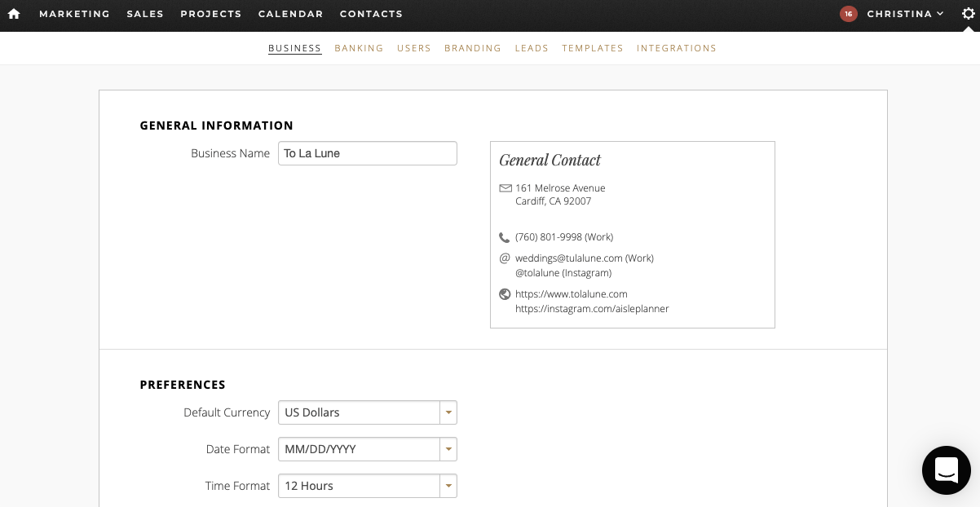
Task: Select Projects in top navigation
Action: [x=211, y=14]
